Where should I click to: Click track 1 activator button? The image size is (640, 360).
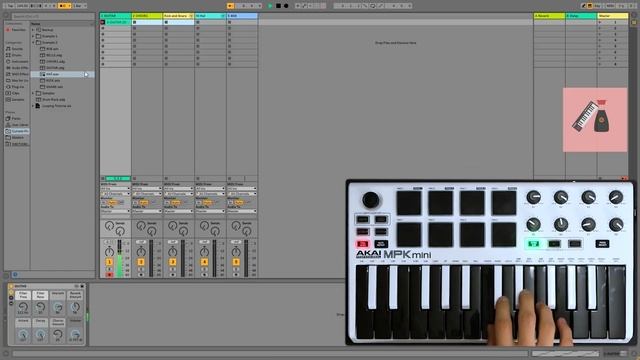click(x=109, y=262)
